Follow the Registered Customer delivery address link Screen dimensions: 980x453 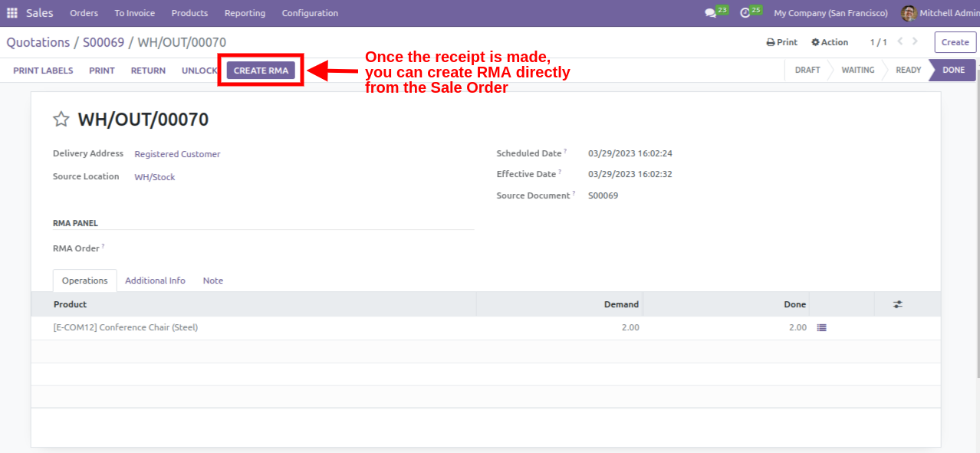pos(177,154)
